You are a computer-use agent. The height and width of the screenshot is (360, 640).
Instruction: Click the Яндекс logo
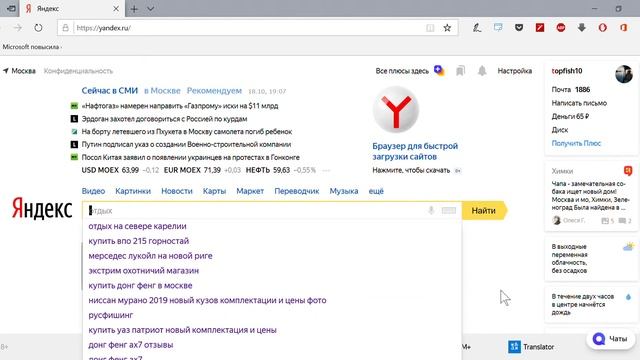(42, 208)
